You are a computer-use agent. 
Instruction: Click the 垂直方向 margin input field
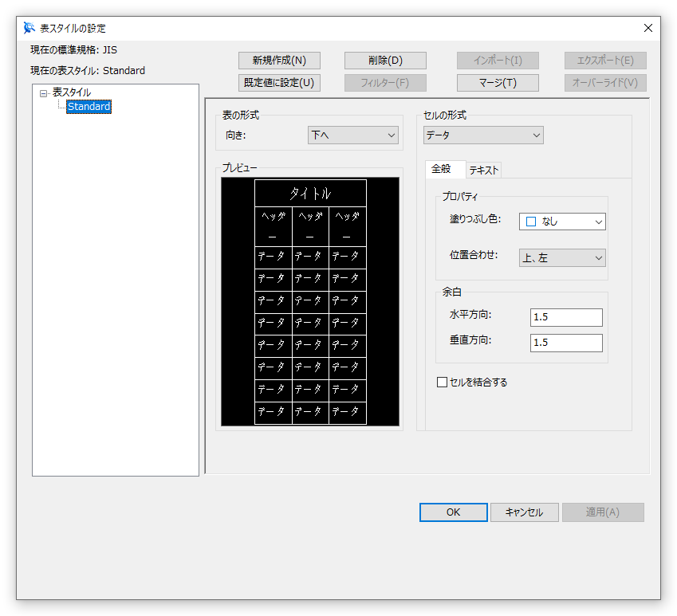click(x=565, y=342)
